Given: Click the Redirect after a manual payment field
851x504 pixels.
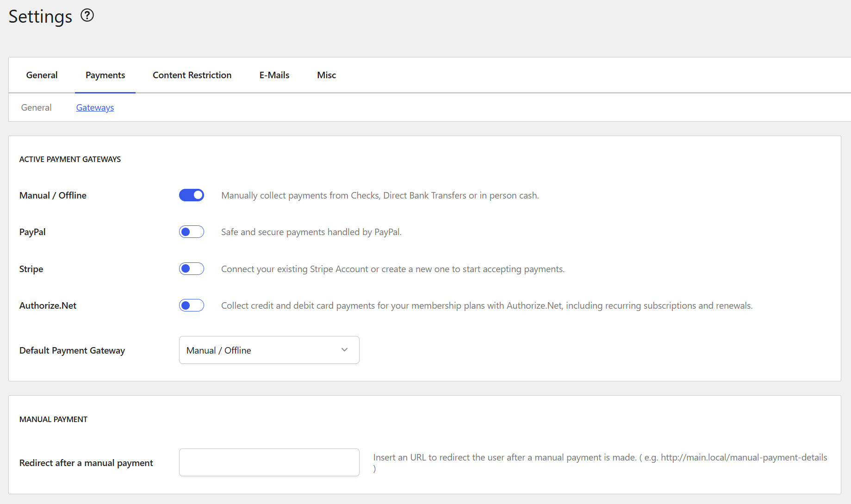Looking at the screenshot, I should click(269, 462).
